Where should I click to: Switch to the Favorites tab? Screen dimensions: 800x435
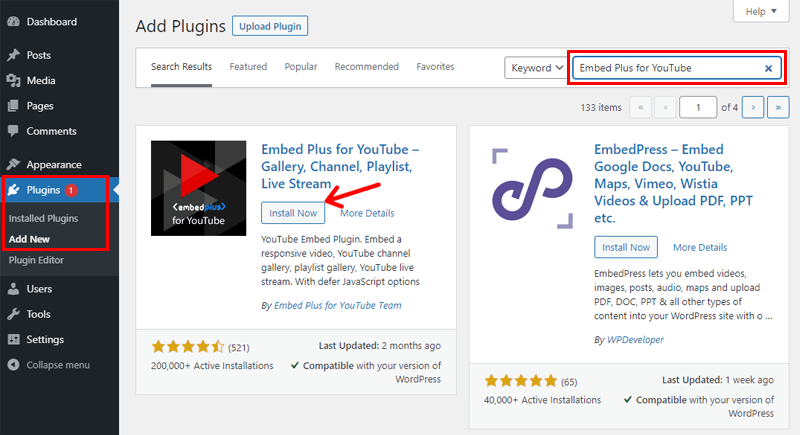point(435,67)
